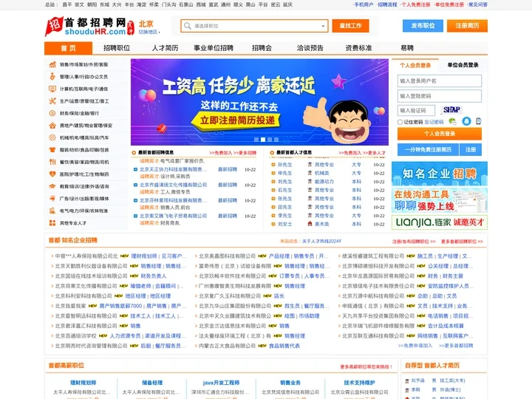This screenshot has height=399, width=532.
Task: Open the 北京齐盛清扬文化传播有限公司 listing
Action: (x=173, y=185)
